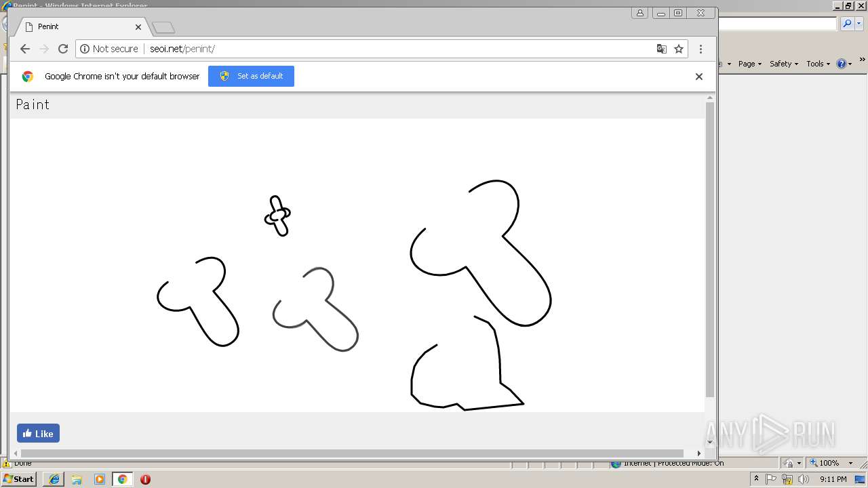Open the Opera icon on taskbar
The image size is (868, 488).
pyautogui.click(x=145, y=479)
